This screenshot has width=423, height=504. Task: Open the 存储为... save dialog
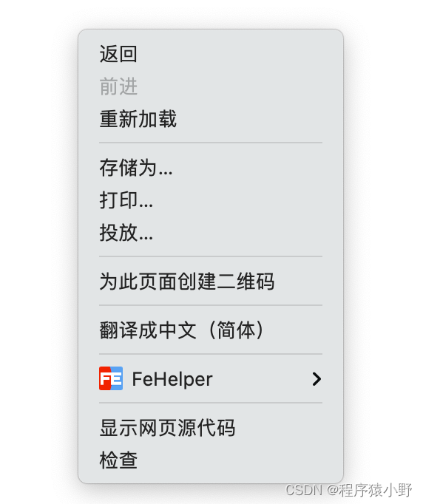tap(211, 168)
